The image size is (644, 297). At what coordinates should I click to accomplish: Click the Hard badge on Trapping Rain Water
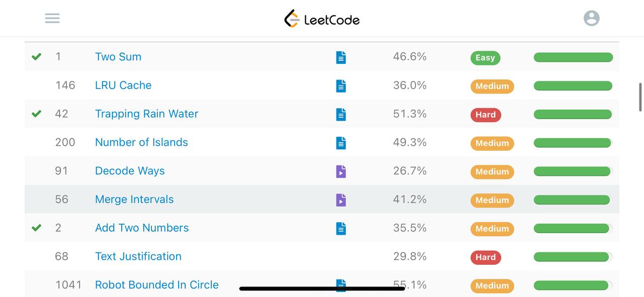click(486, 115)
